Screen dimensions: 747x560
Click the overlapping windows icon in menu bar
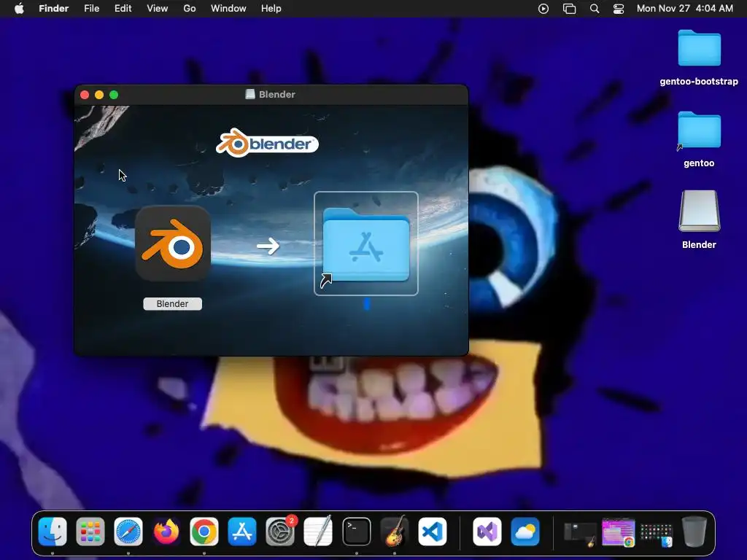pyautogui.click(x=569, y=9)
